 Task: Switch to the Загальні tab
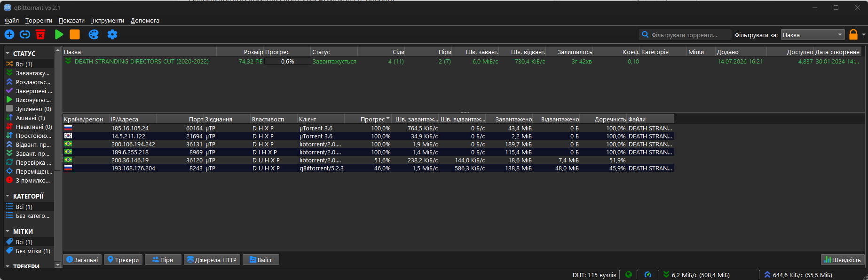tap(82, 260)
